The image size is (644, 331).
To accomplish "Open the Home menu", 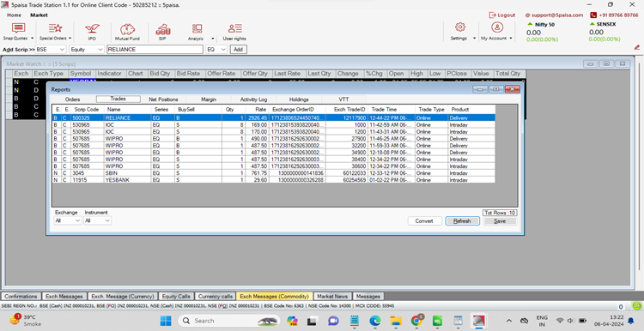I will click(x=14, y=15).
